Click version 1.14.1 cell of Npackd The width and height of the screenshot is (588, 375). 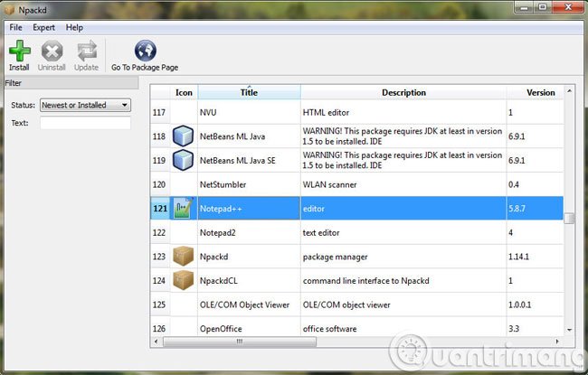coord(536,257)
